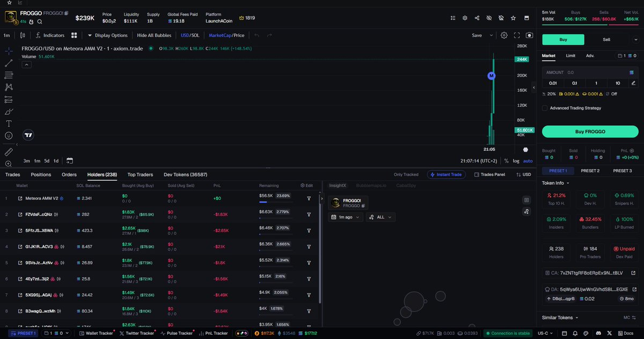Click the AMOUNT input field
Viewport: 644px width, 339px height.
pos(590,72)
